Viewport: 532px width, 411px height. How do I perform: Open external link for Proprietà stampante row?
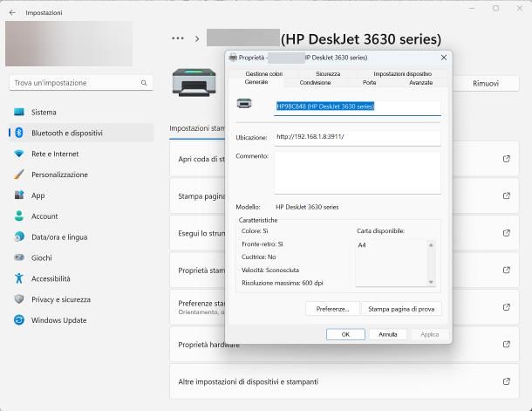[506, 270]
